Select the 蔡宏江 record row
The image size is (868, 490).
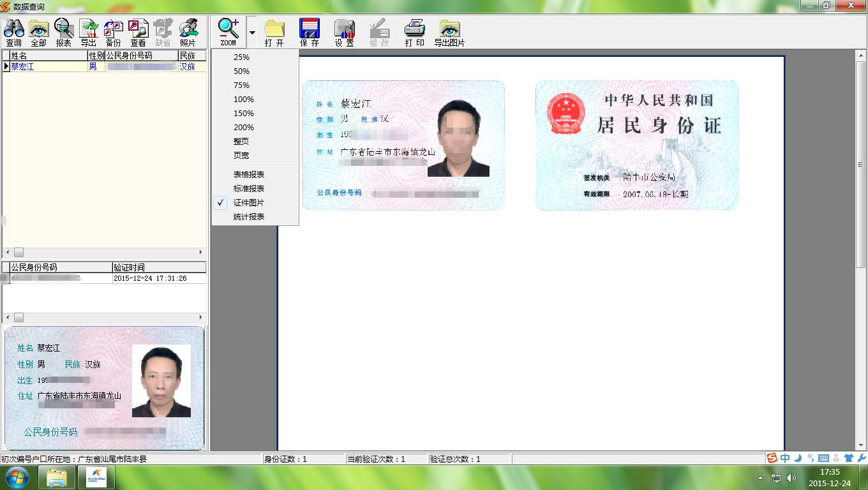point(45,66)
